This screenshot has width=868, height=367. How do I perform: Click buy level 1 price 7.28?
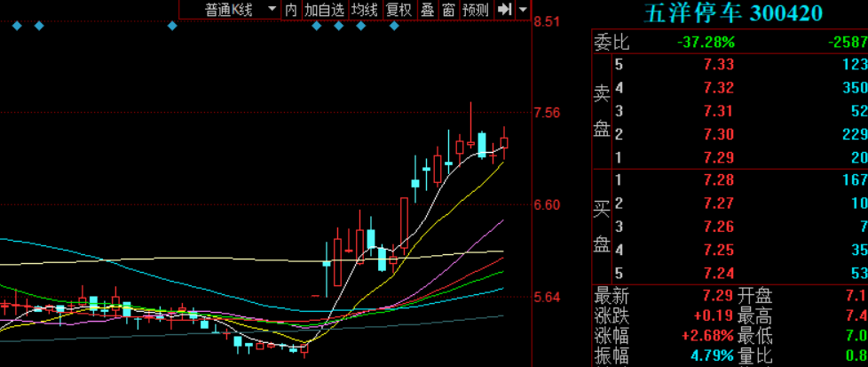(x=719, y=180)
